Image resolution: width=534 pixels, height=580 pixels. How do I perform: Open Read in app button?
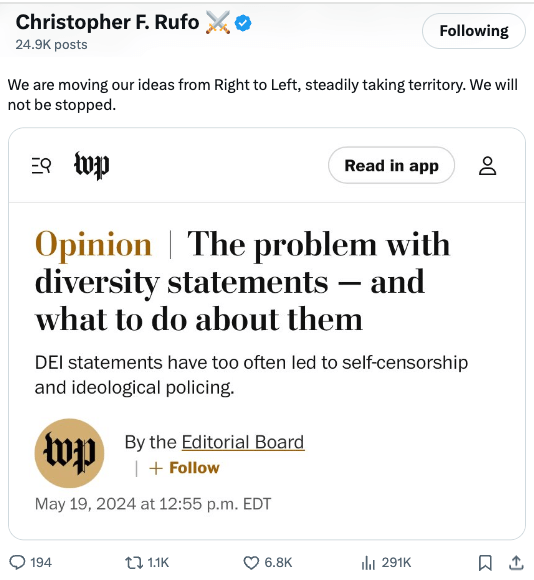(x=391, y=165)
